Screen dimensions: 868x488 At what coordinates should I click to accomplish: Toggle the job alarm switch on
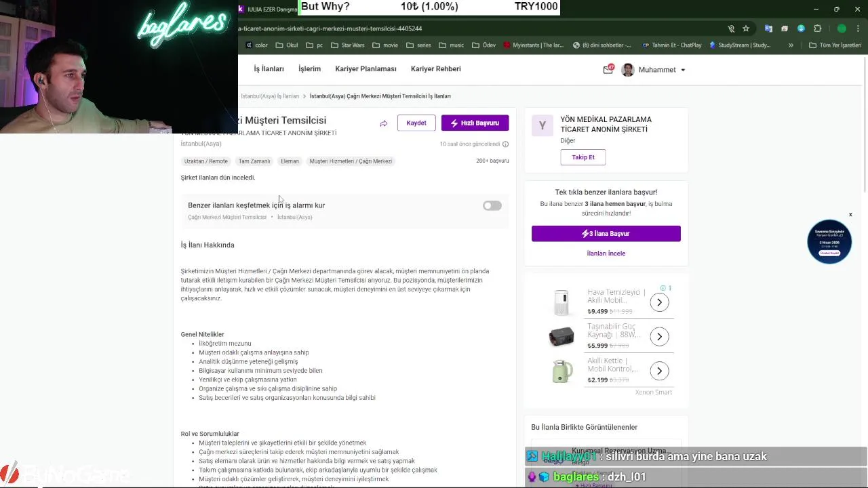pyautogui.click(x=492, y=205)
